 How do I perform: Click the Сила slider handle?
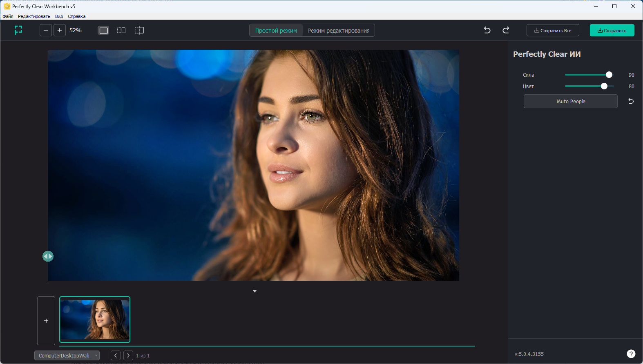[x=609, y=75]
